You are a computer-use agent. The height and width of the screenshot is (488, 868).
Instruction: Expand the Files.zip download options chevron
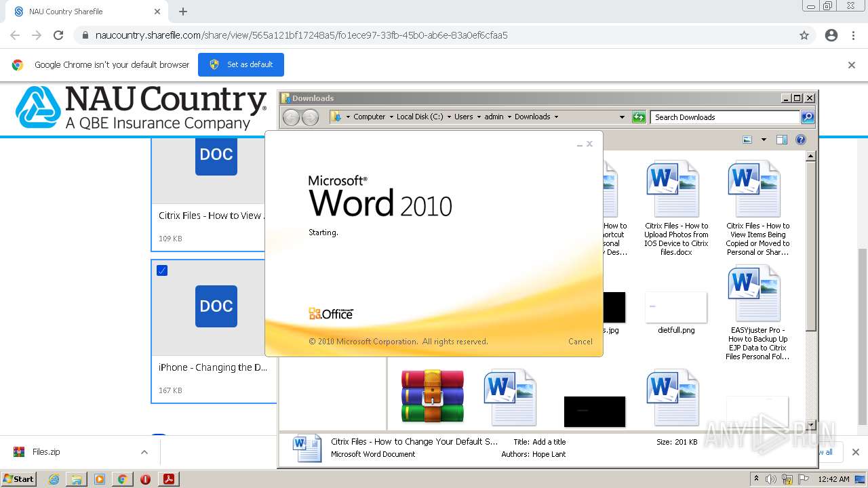coord(144,452)
